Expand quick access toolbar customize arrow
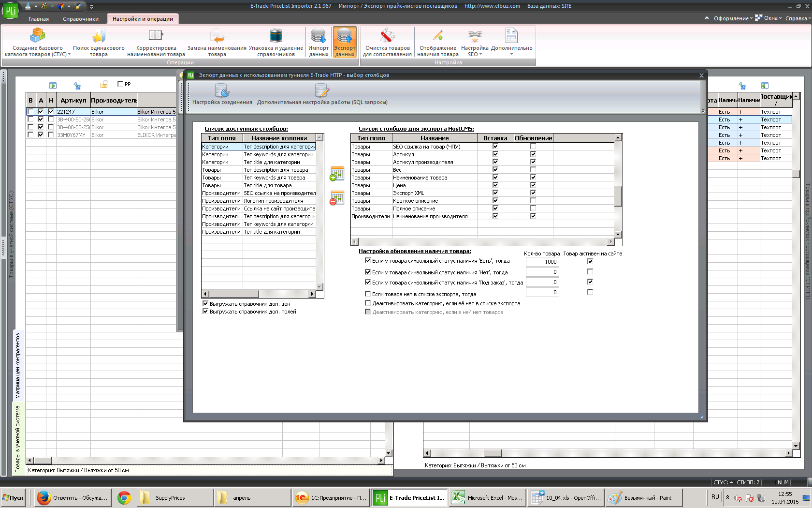 (91, 7)
